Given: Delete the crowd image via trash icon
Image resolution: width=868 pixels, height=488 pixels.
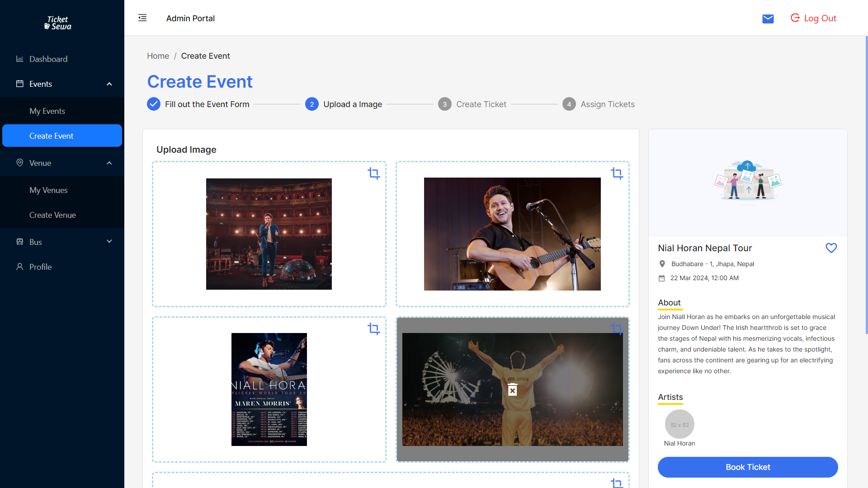Looking at the screenshot, I should (x=512, y=389).
